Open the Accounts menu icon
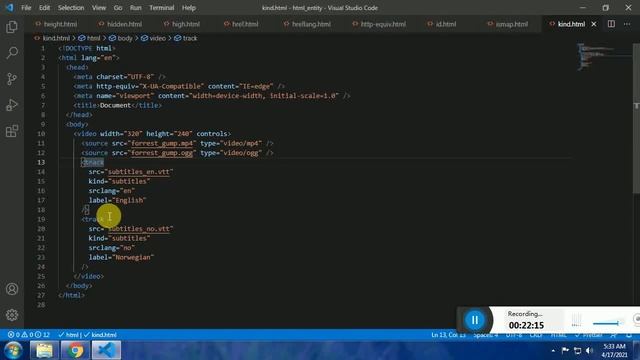 tap(12, 289)
